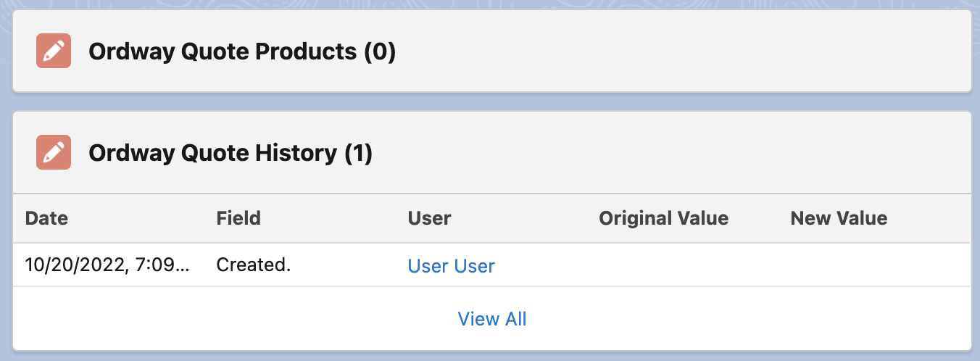The height and width of the screenshot is (361, 980).
Task: Click the 10/20/2022 date cell
Action: pos(107,265)
